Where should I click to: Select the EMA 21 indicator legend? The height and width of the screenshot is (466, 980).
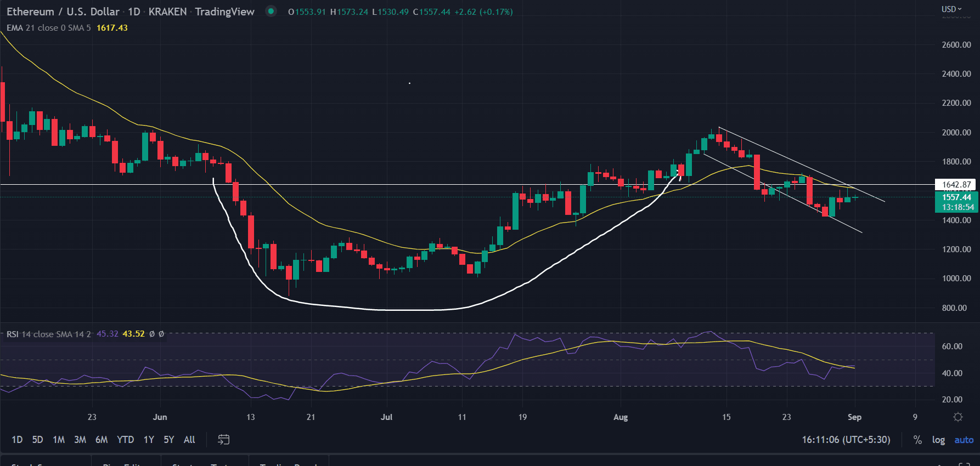[x=48, y=28]
